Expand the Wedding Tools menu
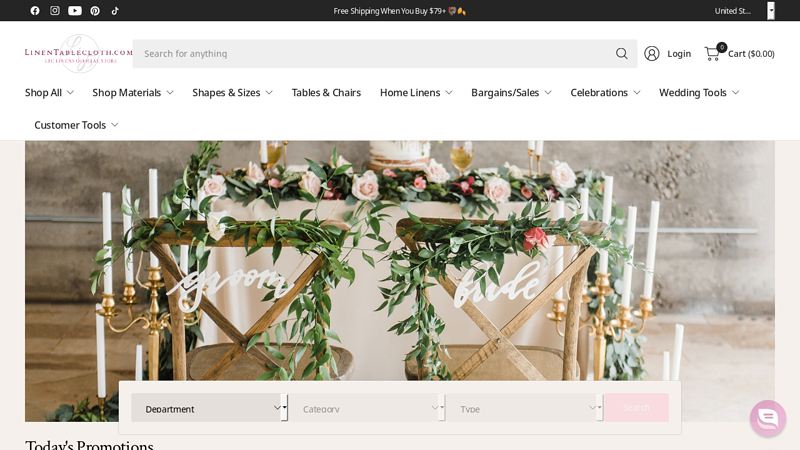The width and height of the screenshot is (800, 450). [698, 93]
